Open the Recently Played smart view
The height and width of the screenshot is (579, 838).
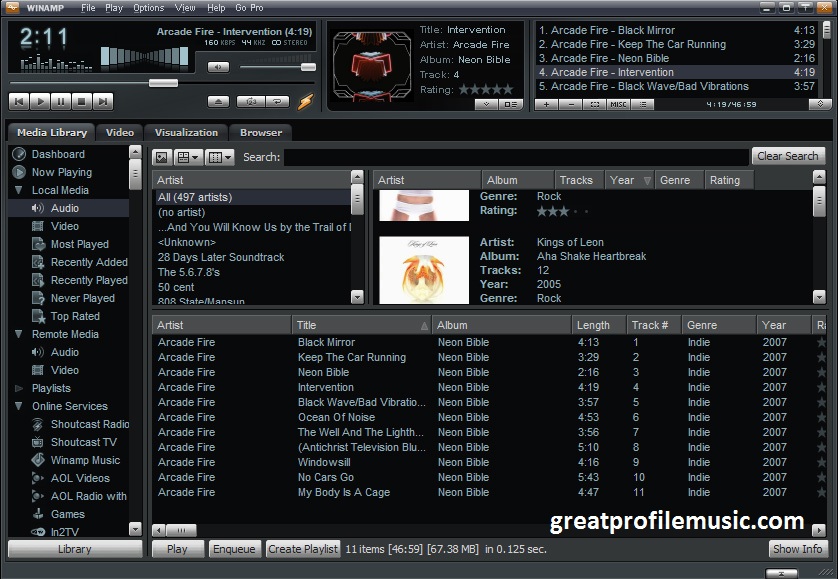[x=89, y=280]
